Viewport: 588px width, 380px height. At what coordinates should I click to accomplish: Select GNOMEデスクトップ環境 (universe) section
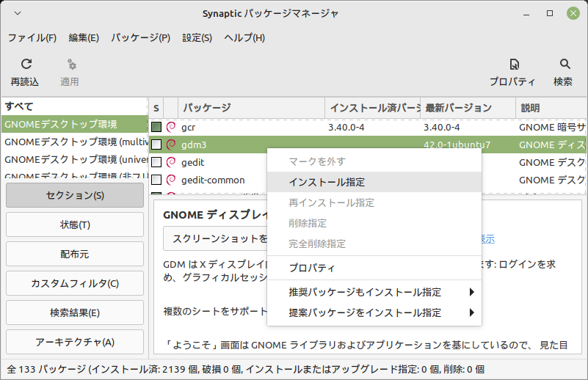point(74,159)
